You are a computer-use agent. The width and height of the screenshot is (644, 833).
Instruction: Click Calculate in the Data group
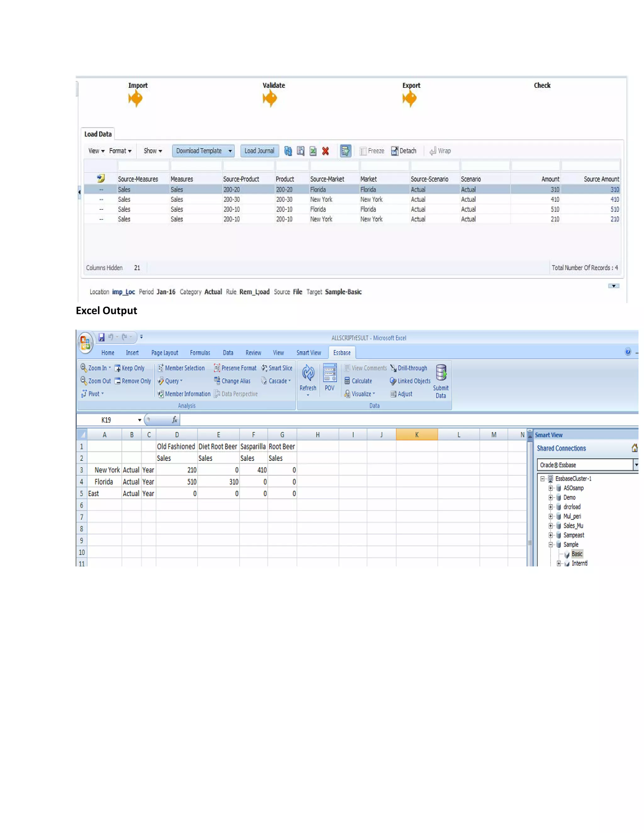coord(358,381)
